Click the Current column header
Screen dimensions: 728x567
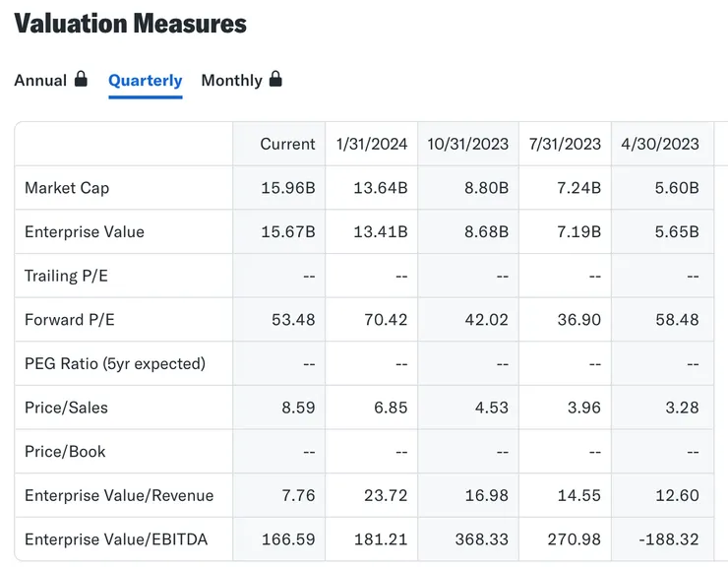click(287, 144)
